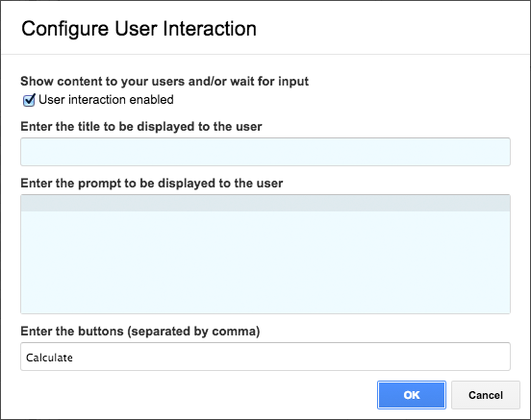The image size is (531, 420).
Task: Click the 'Enter the prompt to be displayed' label
Action: pos(152,184)
